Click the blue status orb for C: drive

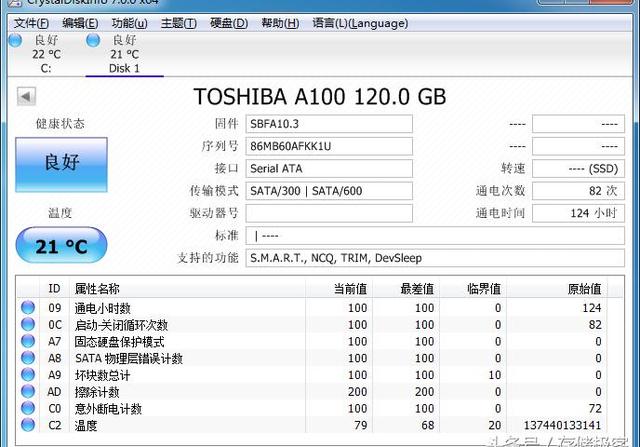click(x=14, y=40)
